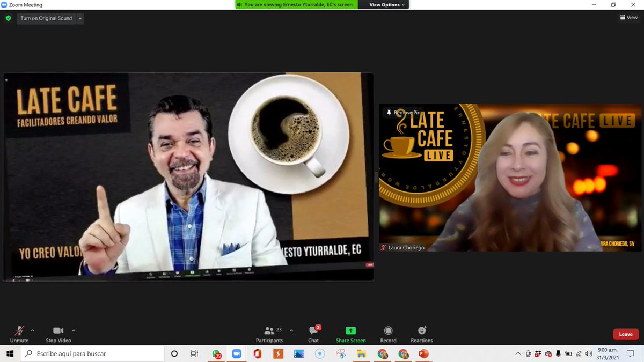This screenshot has width=644, height=362.
Task: Open the clock showing 9:00 a.m.
Action: [606, 354]
